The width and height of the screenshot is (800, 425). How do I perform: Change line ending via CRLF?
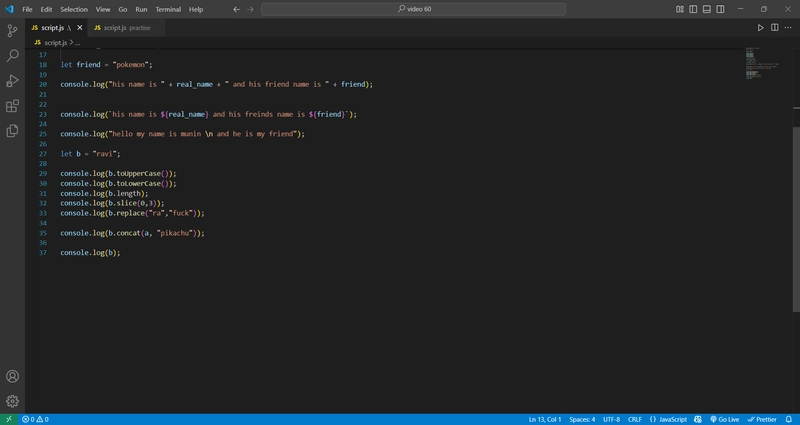pyautogui.click(x=635, y=419)
